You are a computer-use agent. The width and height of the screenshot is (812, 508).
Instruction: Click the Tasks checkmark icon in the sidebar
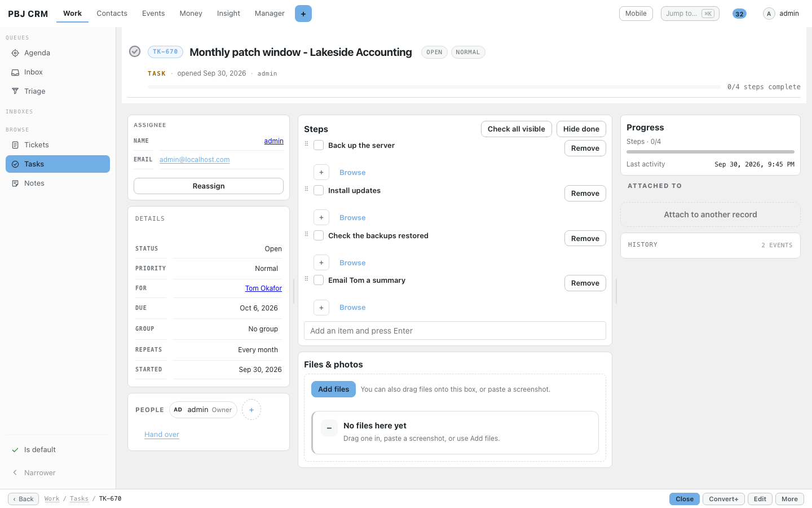tap(15, 164)
